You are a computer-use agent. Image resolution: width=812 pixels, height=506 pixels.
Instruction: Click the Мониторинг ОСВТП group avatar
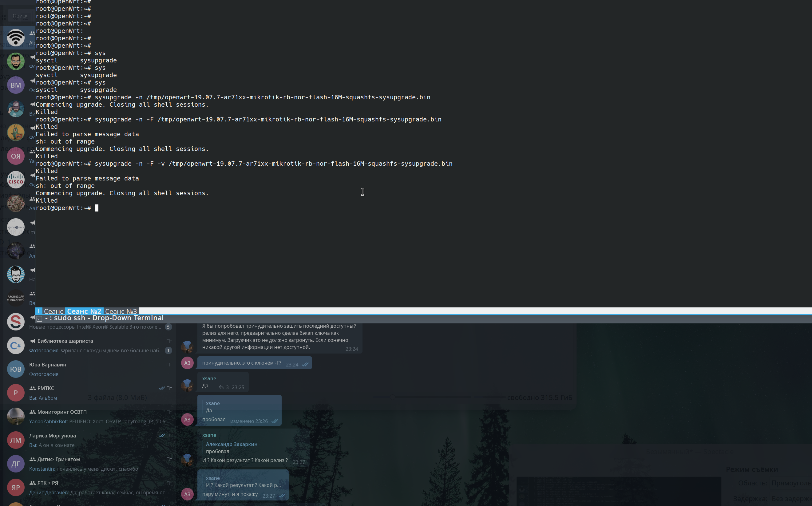[16, 416]
